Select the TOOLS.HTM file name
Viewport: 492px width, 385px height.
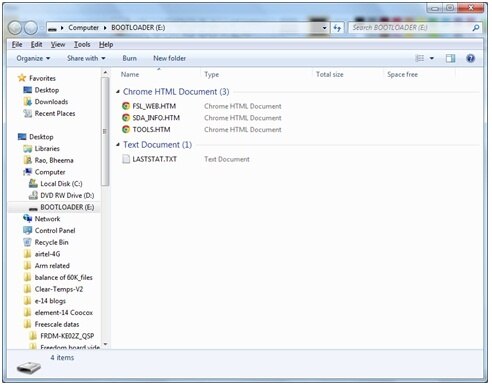tap(151, 129)
